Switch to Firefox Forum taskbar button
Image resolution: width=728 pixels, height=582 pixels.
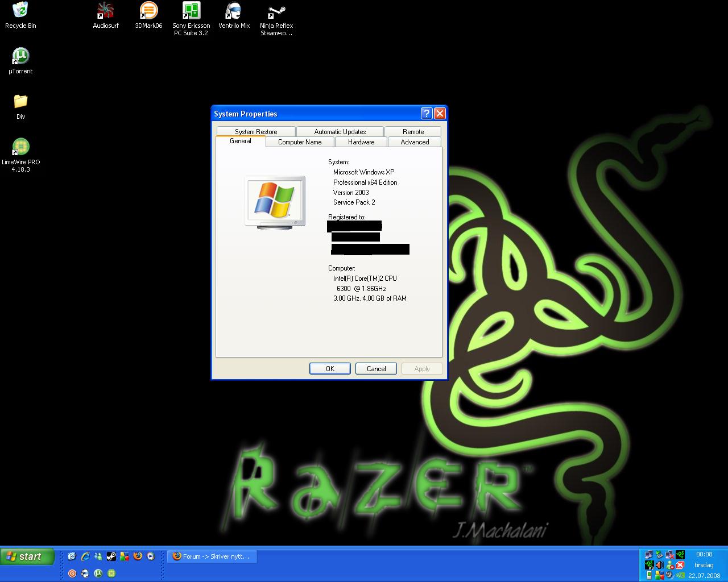point(212,556)
